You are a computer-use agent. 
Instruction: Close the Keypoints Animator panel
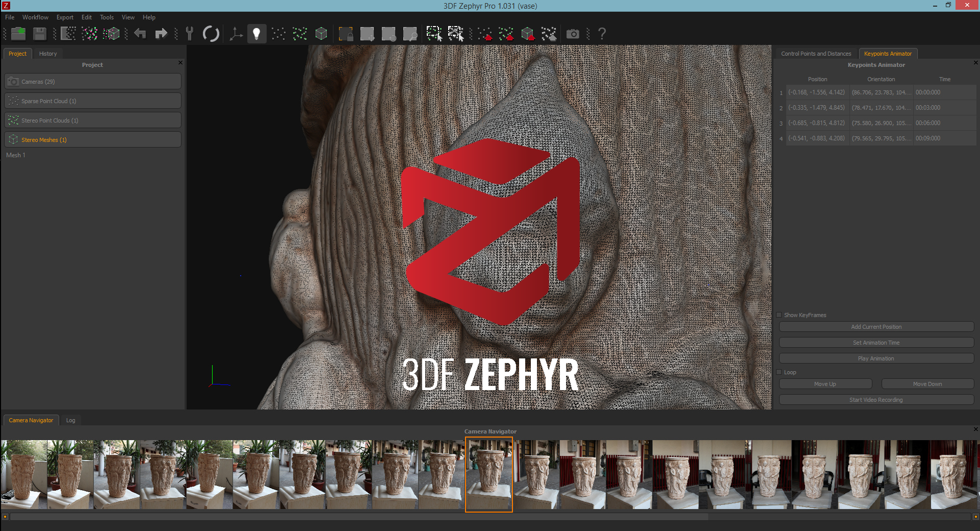point(976,62)
